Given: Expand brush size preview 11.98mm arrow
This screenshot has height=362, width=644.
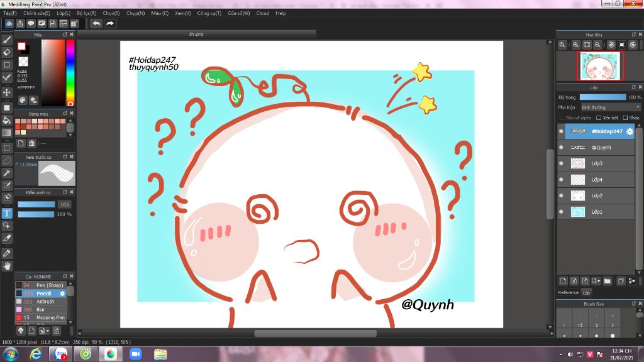Looking at the screenshot, I should tap(17, 164).
